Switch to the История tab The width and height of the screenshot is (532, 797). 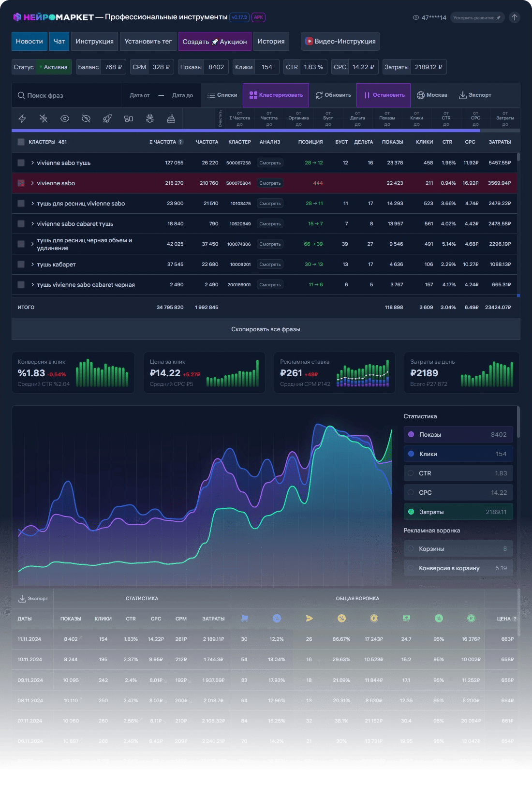(x=271, y=42)
